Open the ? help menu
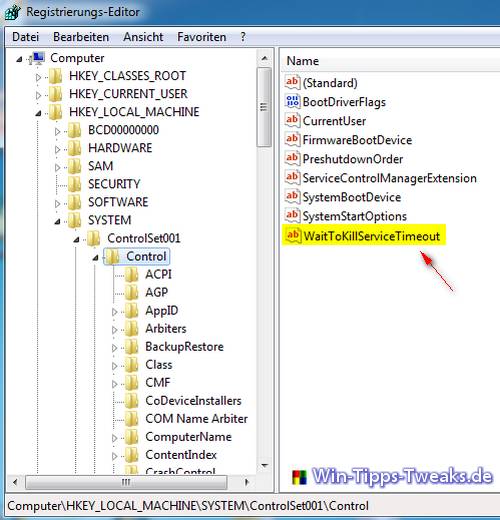 pyautogui.click(x=243, y=37)
